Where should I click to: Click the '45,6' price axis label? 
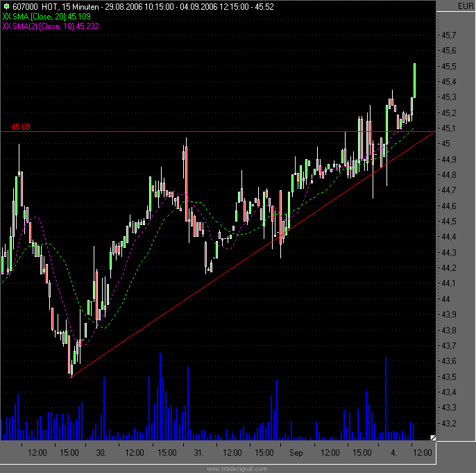[x=449, y=51]
